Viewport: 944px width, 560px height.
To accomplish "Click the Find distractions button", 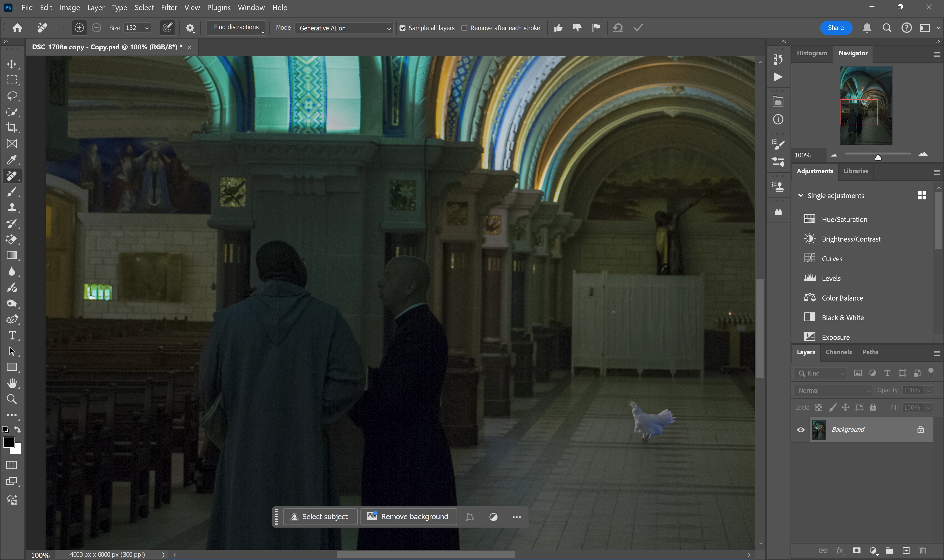I will point(236,28).
